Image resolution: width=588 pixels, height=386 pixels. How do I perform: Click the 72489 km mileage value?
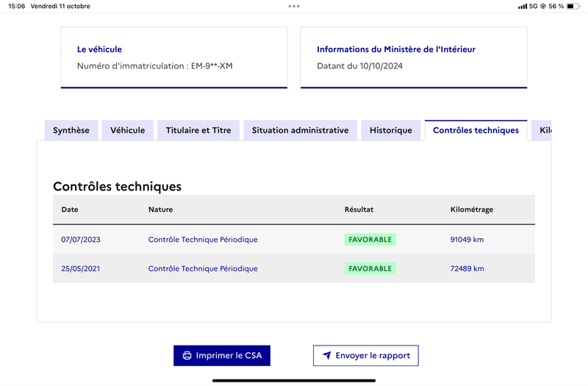tap(467, 268)
